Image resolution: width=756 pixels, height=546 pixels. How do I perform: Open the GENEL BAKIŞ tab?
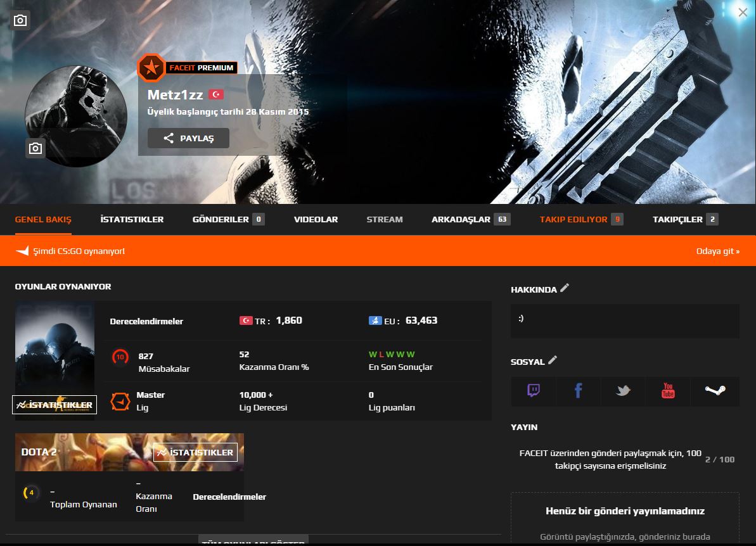point(43,220)
